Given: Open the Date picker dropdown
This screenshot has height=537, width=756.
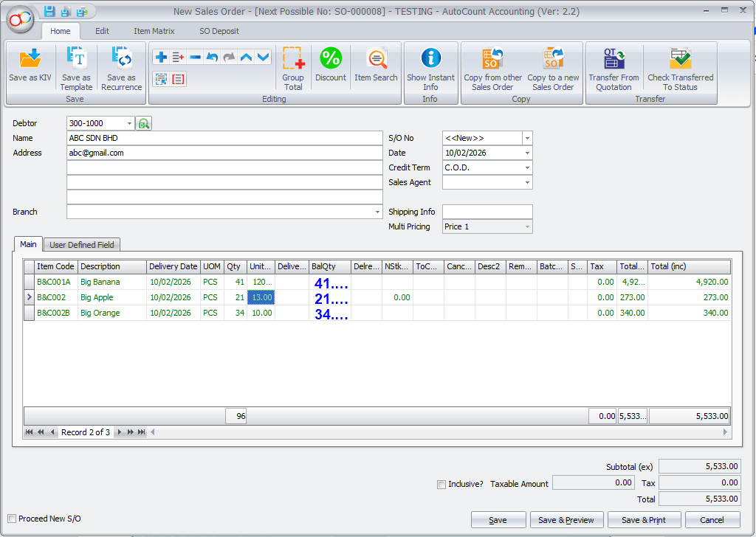Looking at the screenshot, I should (x=526, y=153).
